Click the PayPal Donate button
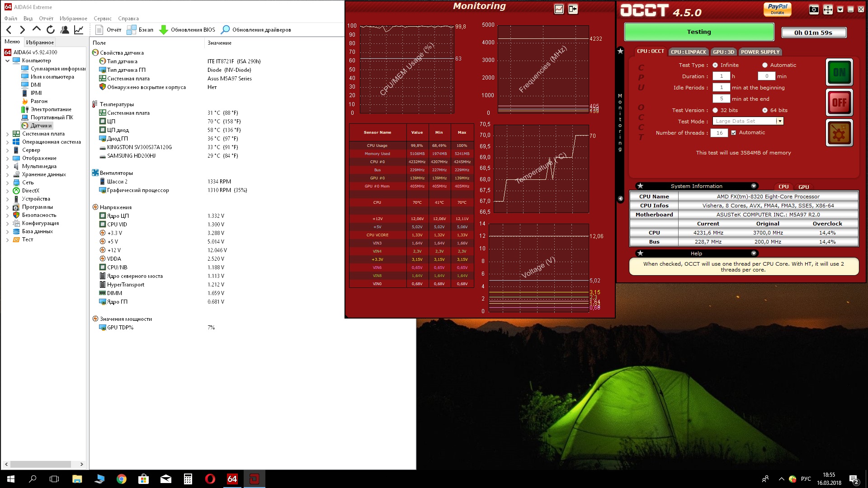 [778, 9]
